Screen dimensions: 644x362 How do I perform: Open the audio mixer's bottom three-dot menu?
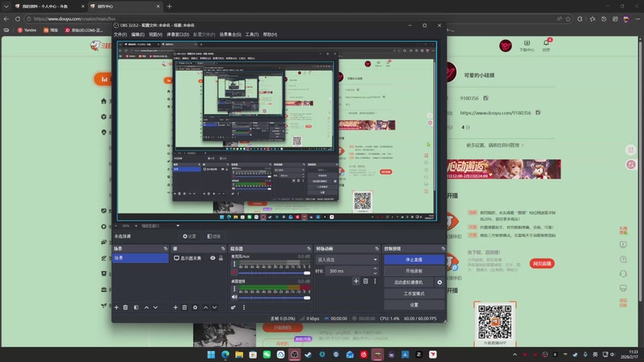pos(244,307)
